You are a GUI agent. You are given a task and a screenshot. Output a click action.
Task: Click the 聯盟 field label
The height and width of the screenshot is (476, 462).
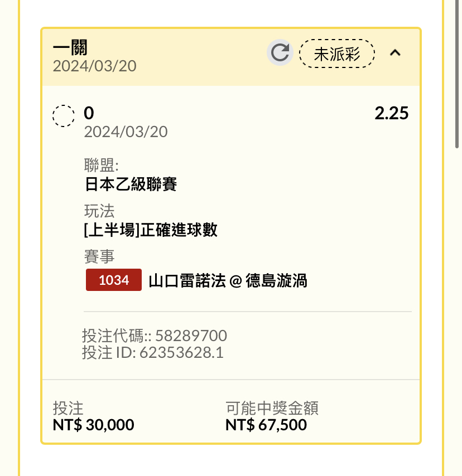(101, 165)
